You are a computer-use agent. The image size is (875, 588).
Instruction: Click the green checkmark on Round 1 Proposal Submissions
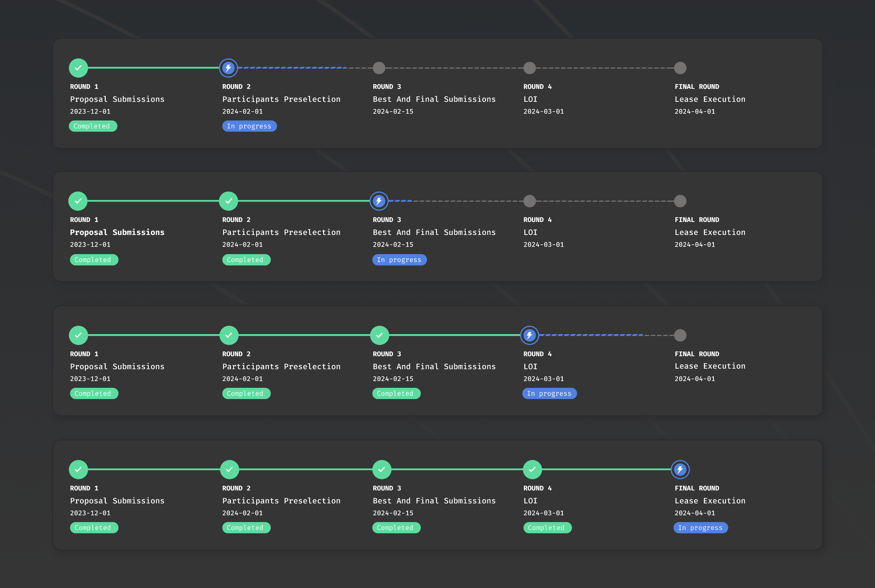[78, 68]
